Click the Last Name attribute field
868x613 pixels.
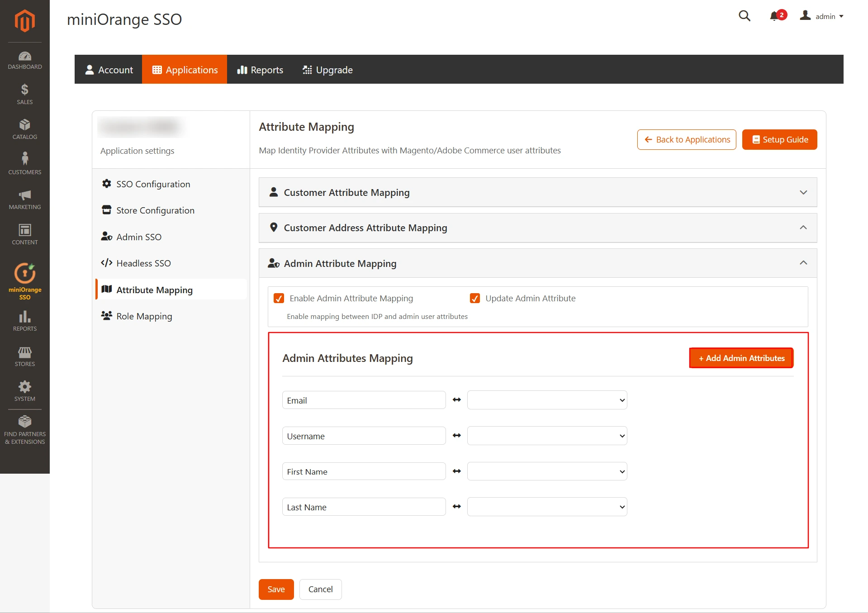[364, 507]
